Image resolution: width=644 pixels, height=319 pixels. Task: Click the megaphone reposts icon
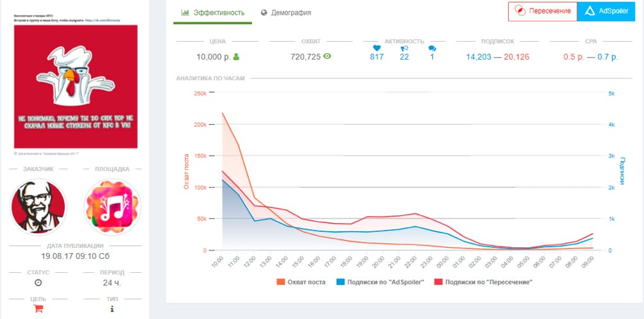(404, 47)
